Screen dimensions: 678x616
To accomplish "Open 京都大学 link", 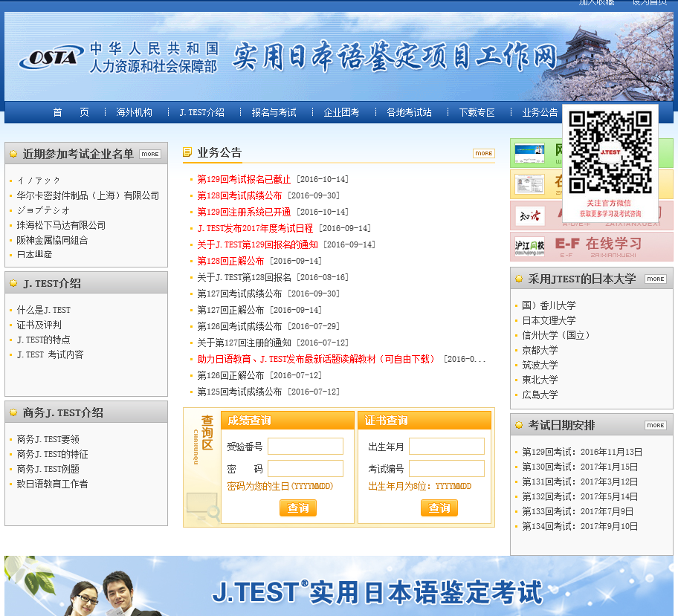I will [x=540, y=351].
